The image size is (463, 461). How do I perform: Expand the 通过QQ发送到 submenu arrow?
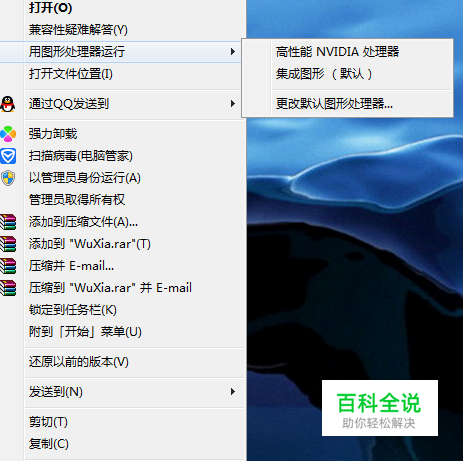click(233, 104)
